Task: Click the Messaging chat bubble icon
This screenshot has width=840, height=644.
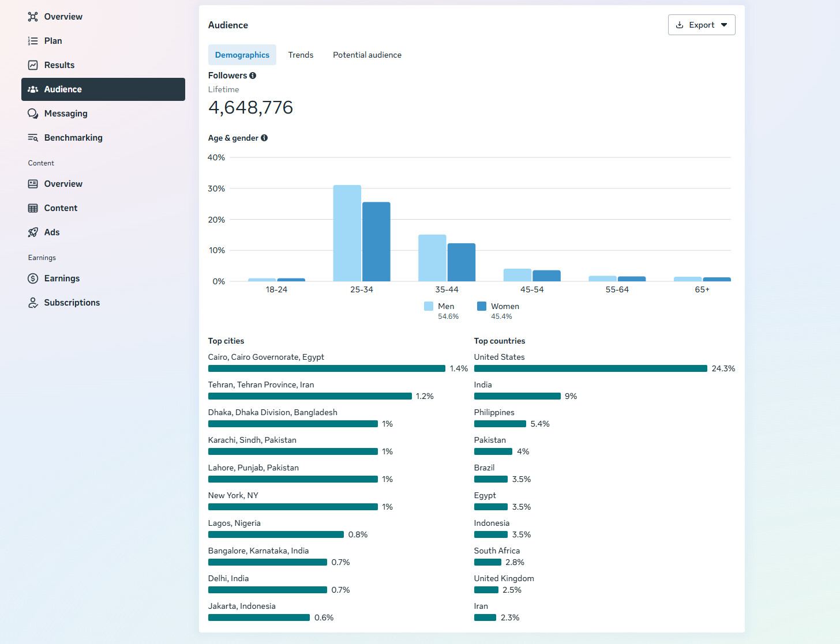Action: [33, 114]
